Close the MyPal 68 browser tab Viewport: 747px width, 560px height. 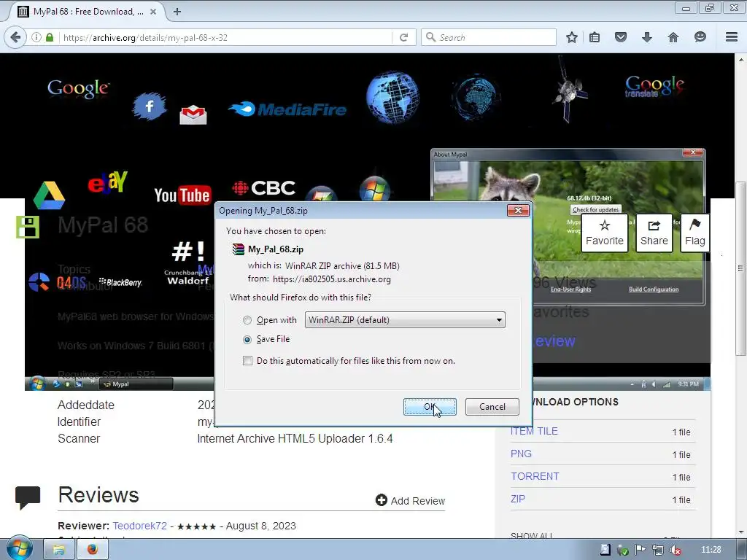[x=153, y=12]
